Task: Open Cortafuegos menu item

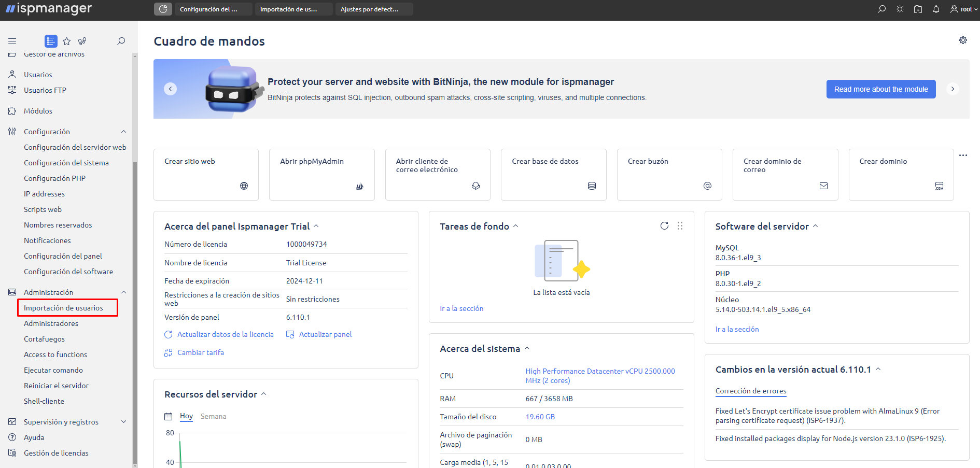Action: 44,339
